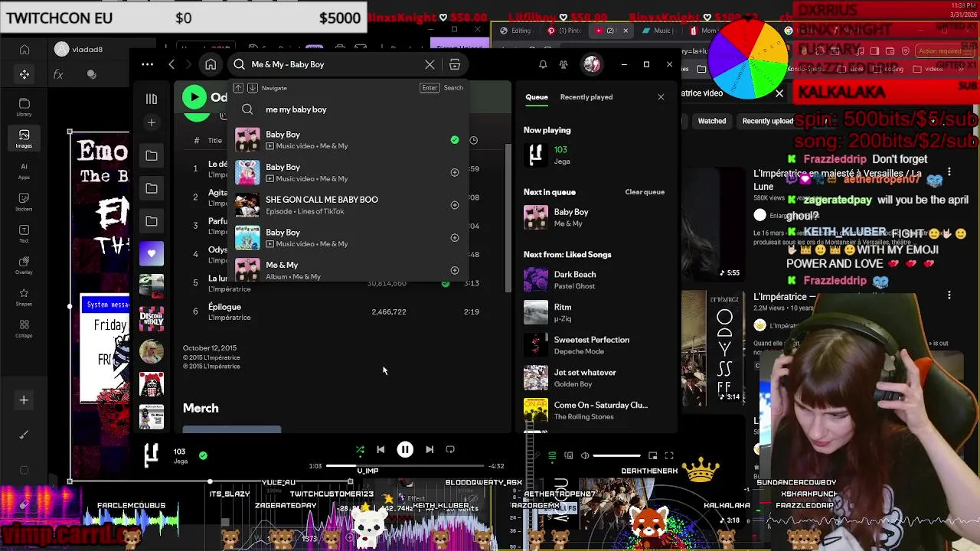The height and width of the screenshot is (551, 980).
Task: Add SHE GON CALL ME BABY BOO episode
Action: (x=455, y=205)
